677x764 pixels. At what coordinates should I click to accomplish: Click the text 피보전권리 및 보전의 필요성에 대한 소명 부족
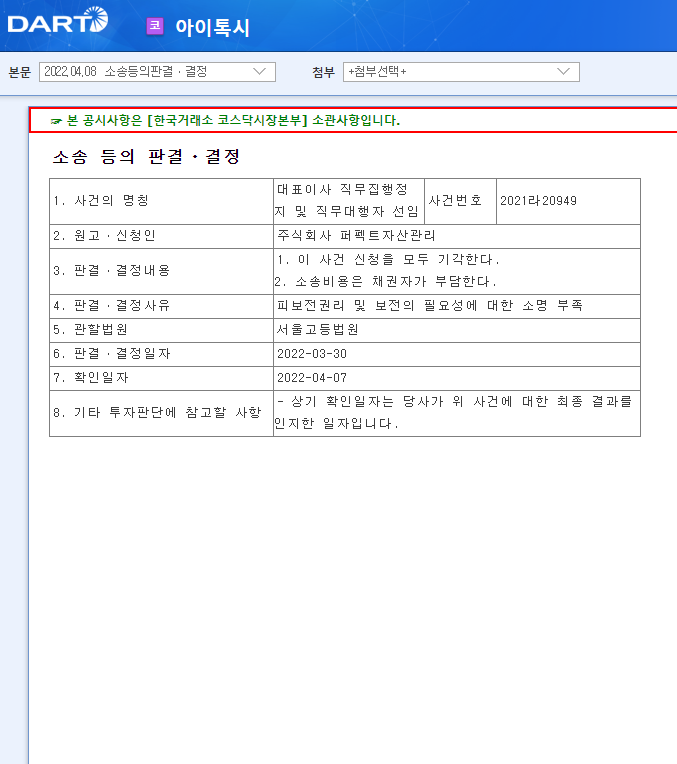click(x=429, y=306)
